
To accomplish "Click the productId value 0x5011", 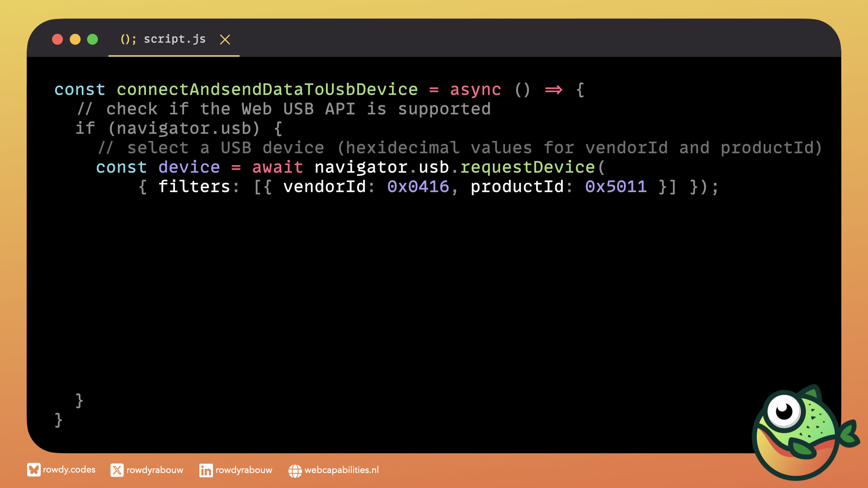I will tap(616, 187).
